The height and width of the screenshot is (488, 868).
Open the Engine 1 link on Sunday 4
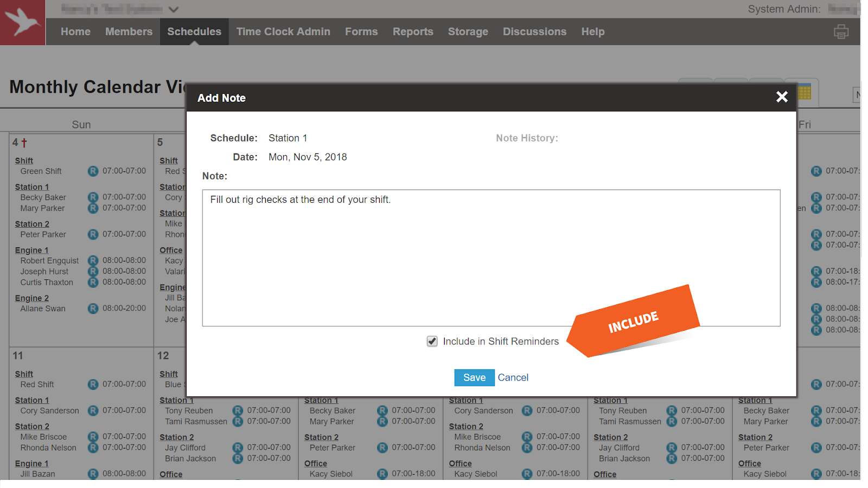[32, 251]
